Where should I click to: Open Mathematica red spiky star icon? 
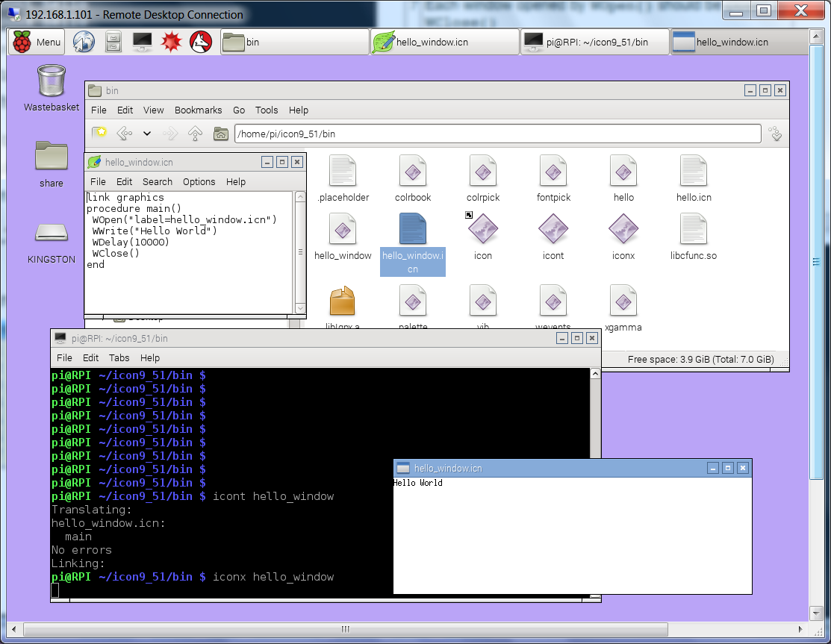pyautogui.click(x=172, y=42)
